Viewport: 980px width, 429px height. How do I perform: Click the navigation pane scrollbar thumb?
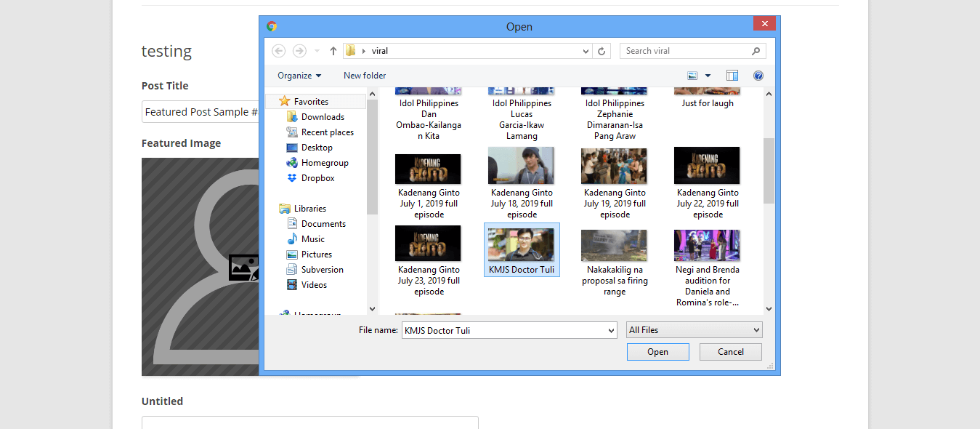tap(373, 157)
